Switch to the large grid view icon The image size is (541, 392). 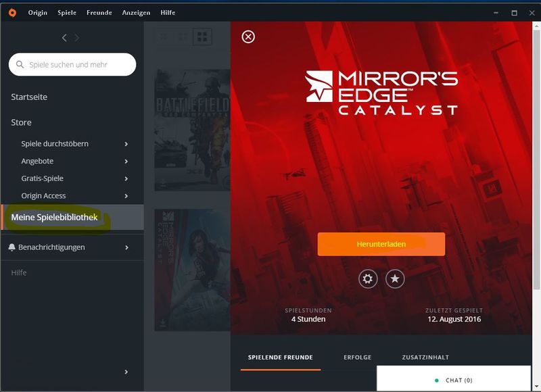tap(202, 36)
